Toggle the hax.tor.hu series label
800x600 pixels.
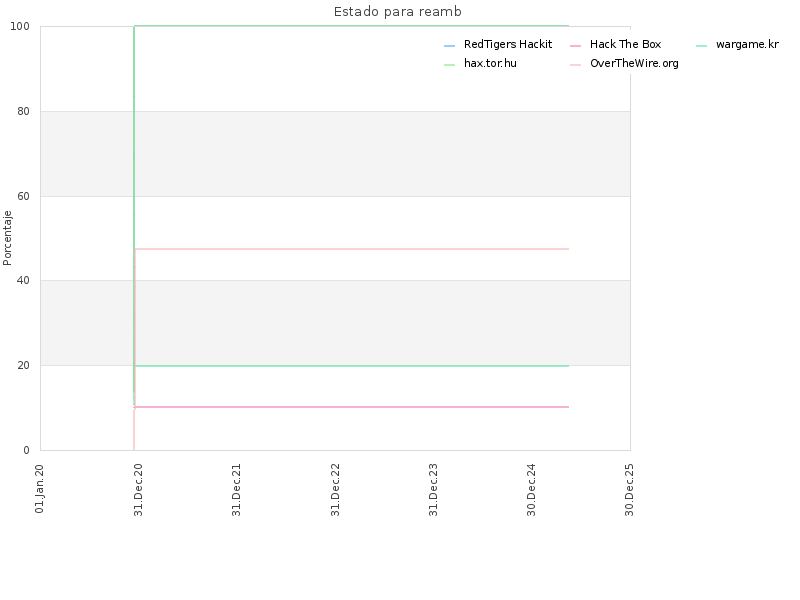coord(490,63)
